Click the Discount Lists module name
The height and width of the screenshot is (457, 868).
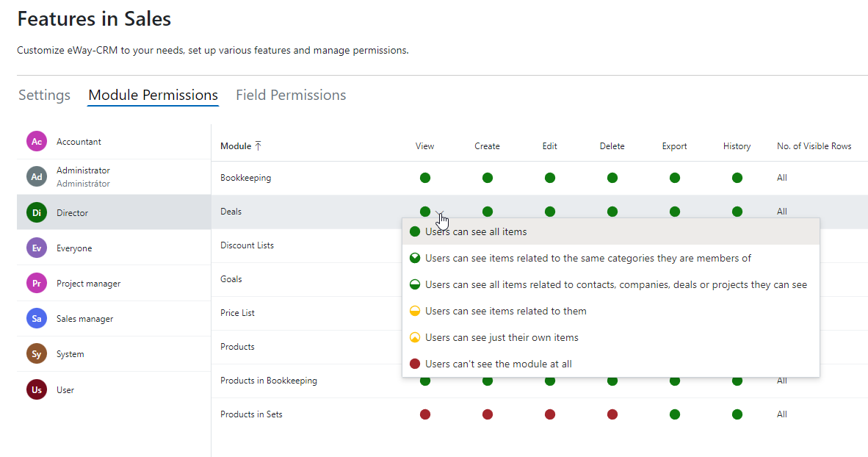pyautogui.click(x=247, y=245)
